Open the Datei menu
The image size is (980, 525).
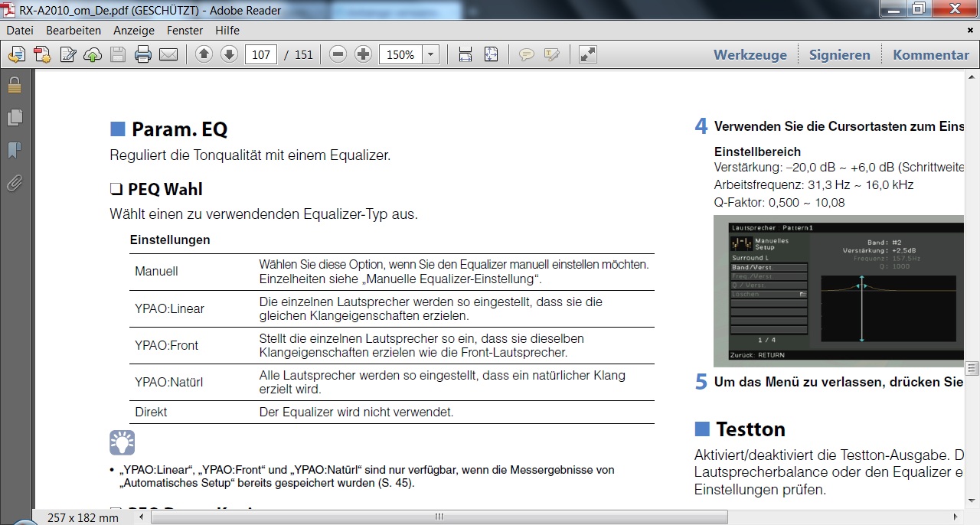[x=20, y=31]
